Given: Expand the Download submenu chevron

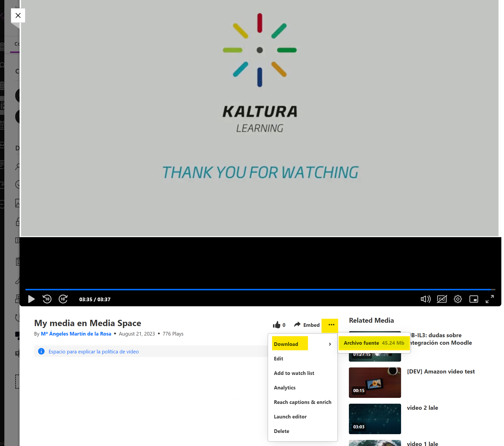Looking at the screenshot, I should point(330,344).
